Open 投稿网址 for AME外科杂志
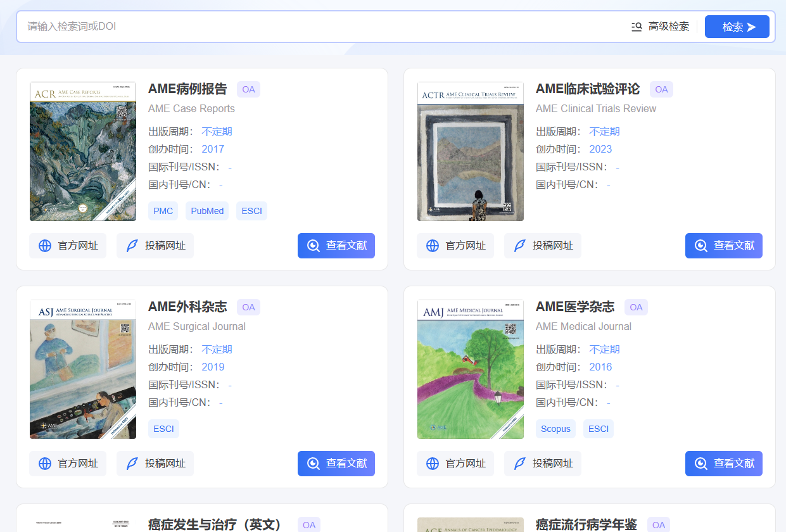 click(x=155, y=464)
